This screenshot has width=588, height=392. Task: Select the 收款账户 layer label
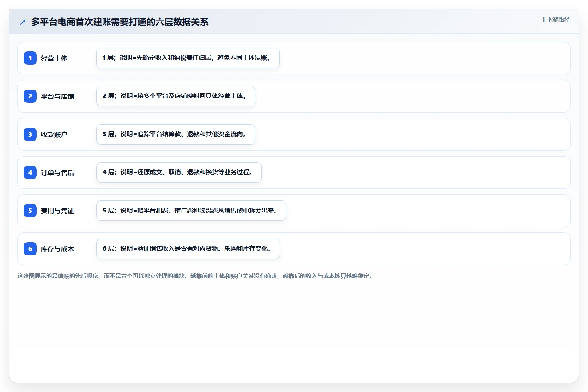54,134
